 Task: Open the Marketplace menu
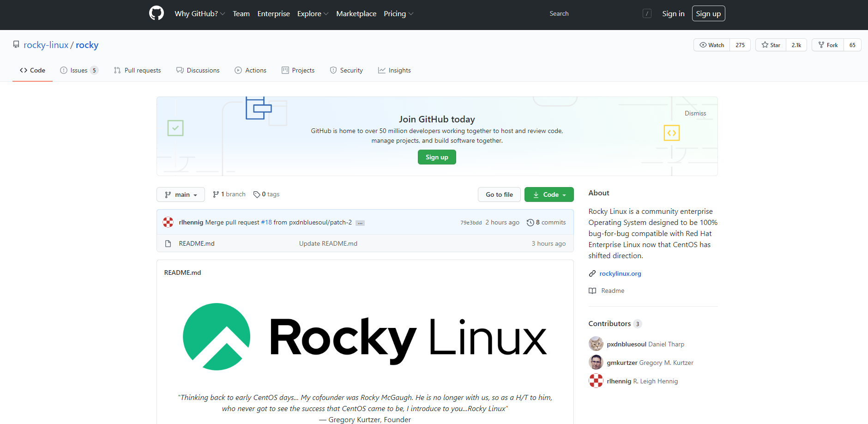pyautogui.click(x=356, y=13)
